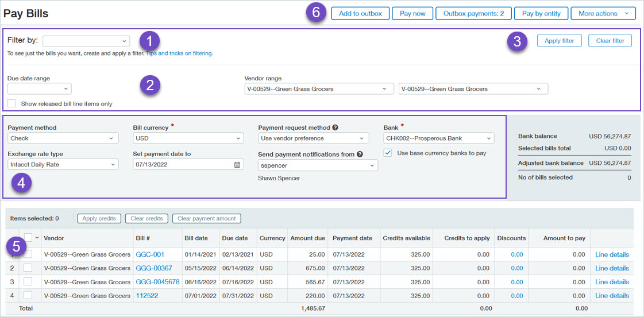
Task: Open bill GGG-0045678 link
Action: point(157,282)
